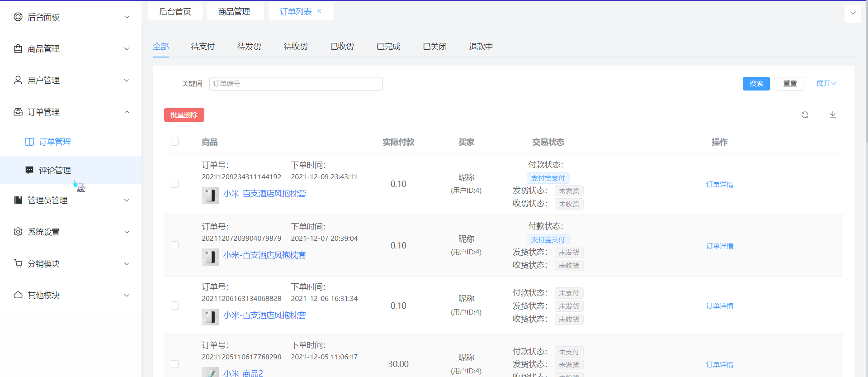Close the 订单列表 tab with its X
Viewport: 868px width, 377px height.
click(x=320, y=11)
